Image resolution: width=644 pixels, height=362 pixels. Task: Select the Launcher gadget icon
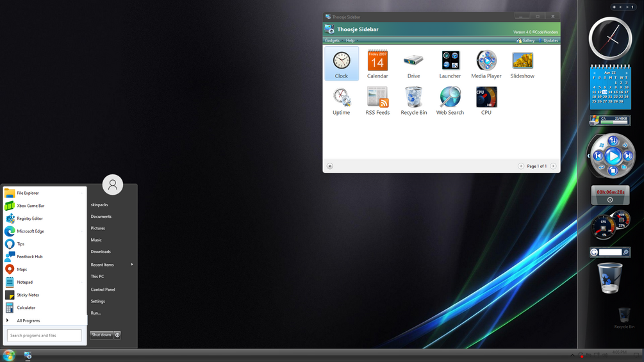click(x=450, y=63)
